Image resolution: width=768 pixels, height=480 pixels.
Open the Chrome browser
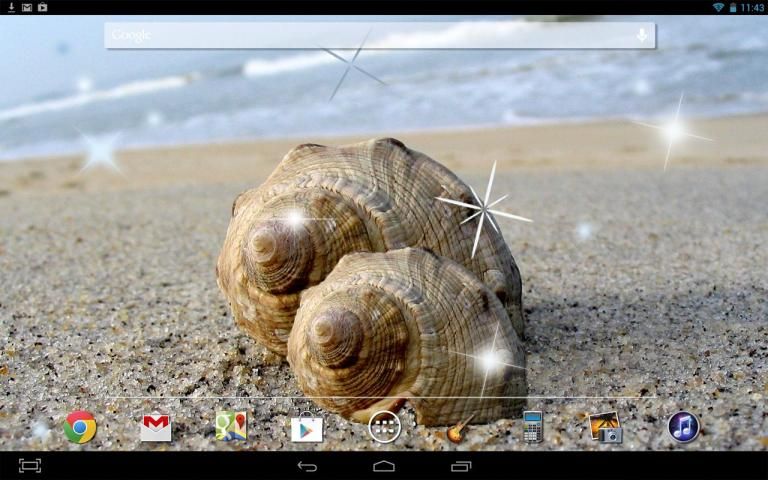point(80,427)
